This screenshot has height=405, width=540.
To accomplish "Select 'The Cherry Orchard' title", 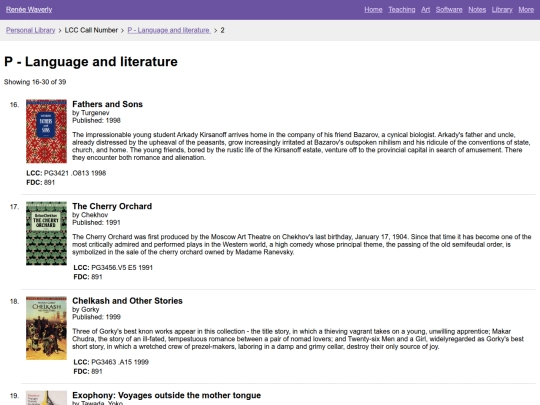I will coord(112,206).
